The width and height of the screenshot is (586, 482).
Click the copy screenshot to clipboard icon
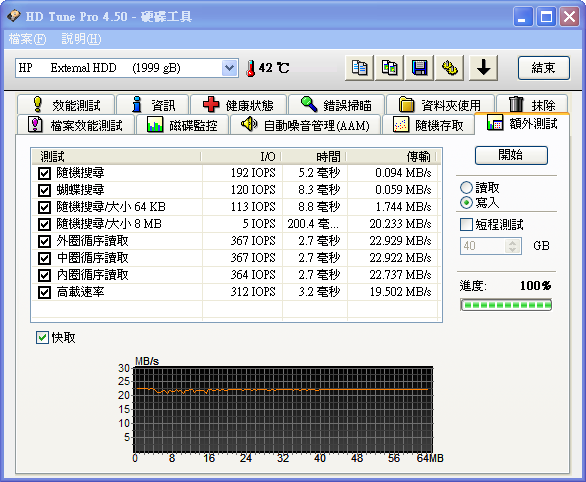coord(389,68)
